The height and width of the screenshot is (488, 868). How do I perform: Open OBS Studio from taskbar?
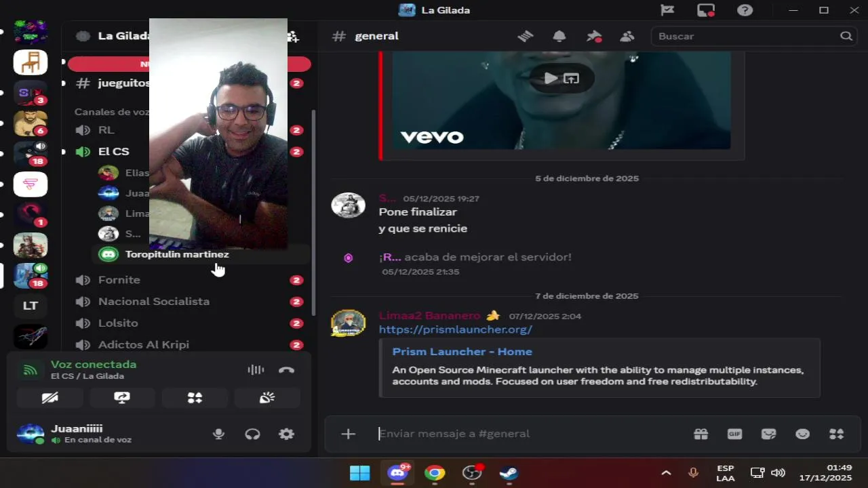pyautogui.click(x=472, y=473)
